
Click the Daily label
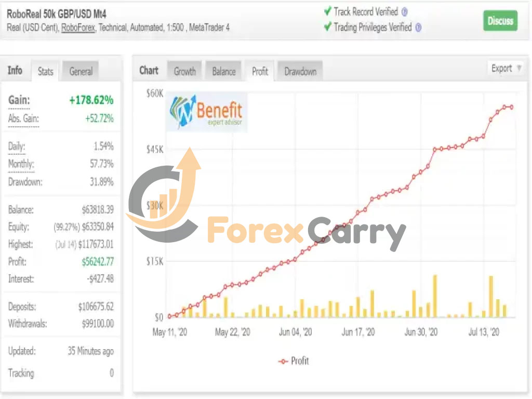tap(17, 146)
